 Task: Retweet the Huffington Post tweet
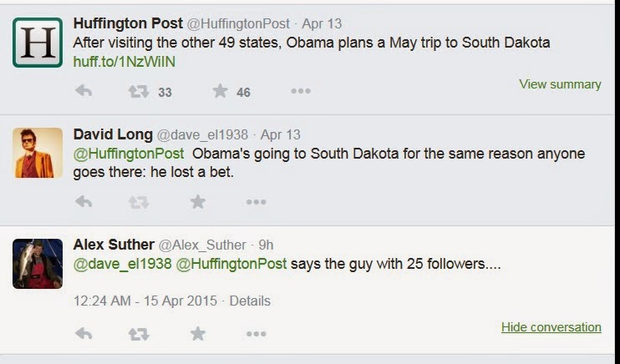[x=139, y=91]
